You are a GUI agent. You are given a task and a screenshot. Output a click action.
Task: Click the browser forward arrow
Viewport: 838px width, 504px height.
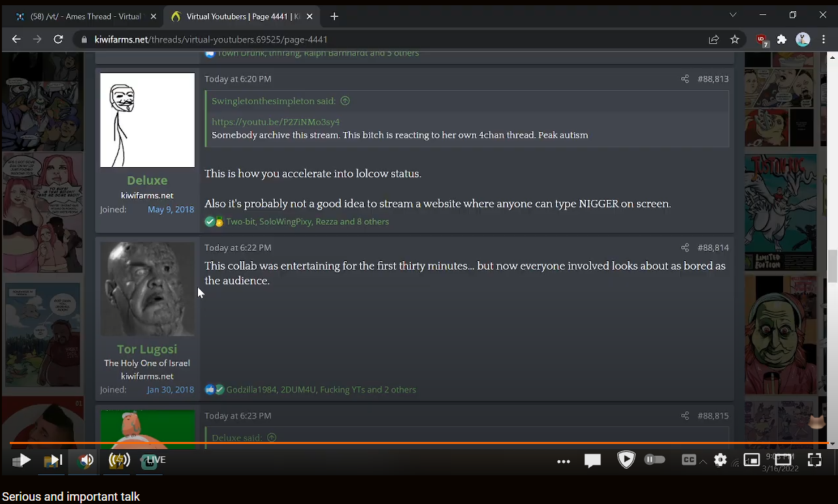point(37,39)
